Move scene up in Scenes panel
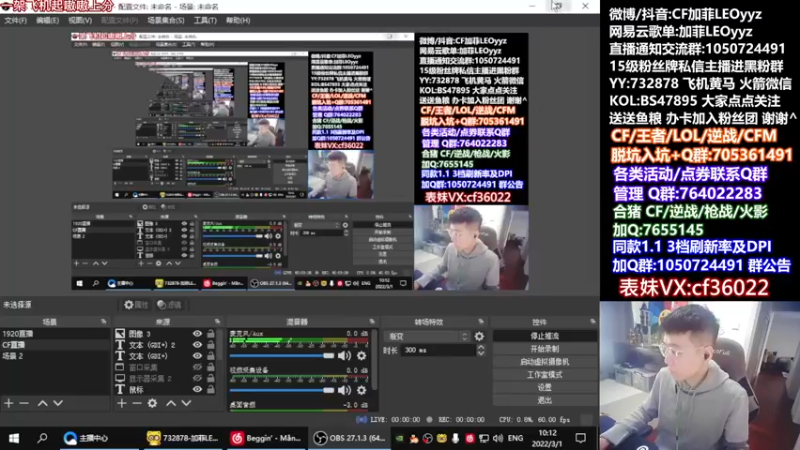 (43, 403)
